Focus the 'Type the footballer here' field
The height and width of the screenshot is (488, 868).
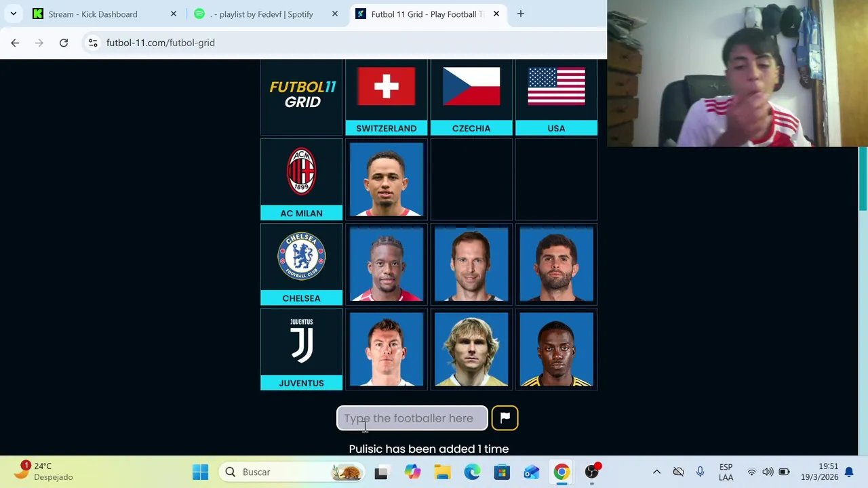click(x=412, y=418)
